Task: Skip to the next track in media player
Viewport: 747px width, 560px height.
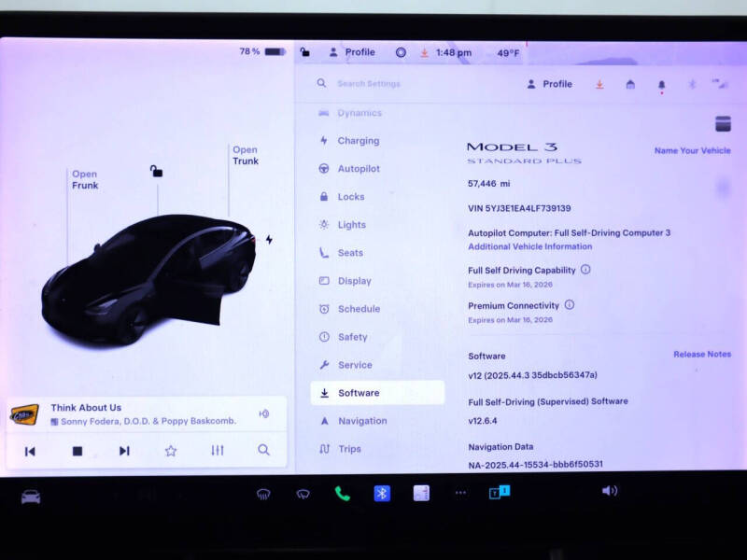Action: (124, 450)
